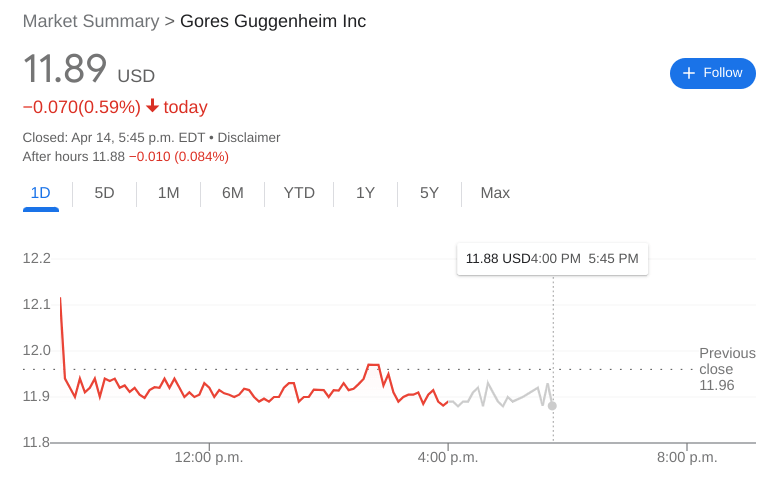Click the 12:00 p.m. axis label
This screenshot has height=482, width=779.
209,458
